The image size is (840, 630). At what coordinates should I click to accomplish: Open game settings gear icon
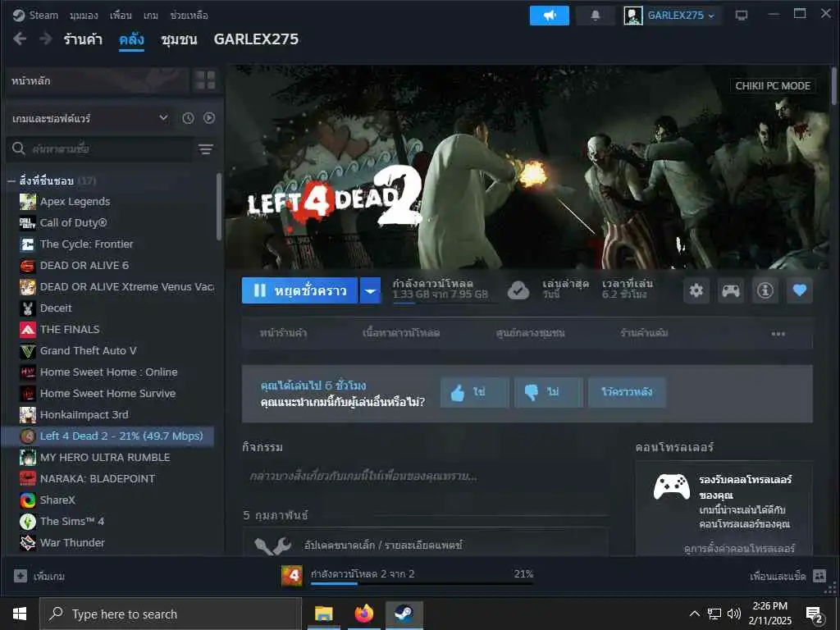(x=696, y=290)
